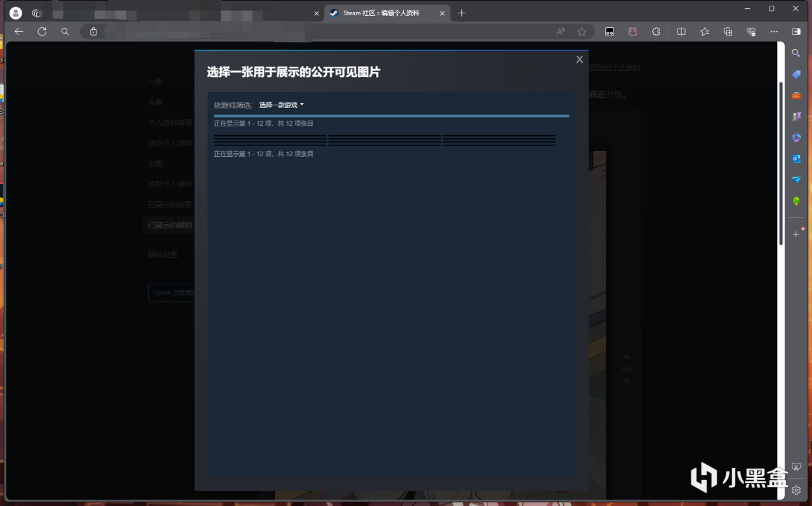Screen dimensions: 812x506
Task: Open the 个人资料背景 settings section
Action: pyautogui.click(x=170, y=123)
